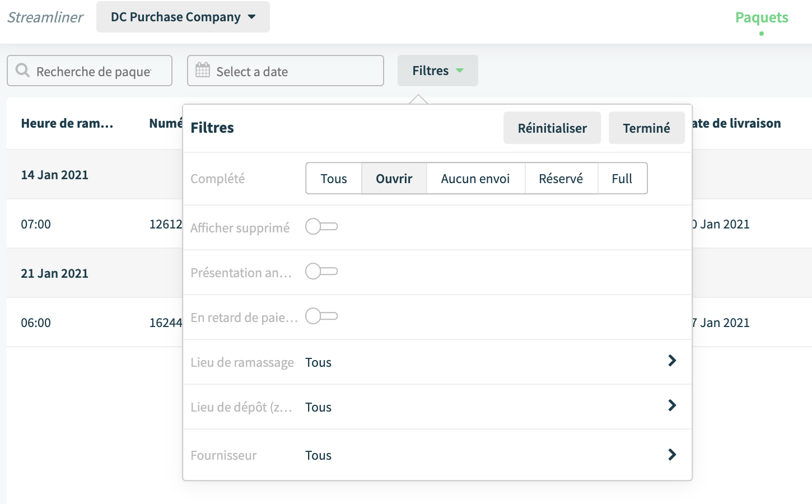Click the calendar icon in date field
The height and width of the screenshot is (504, 812).
(x=202, y=70)
